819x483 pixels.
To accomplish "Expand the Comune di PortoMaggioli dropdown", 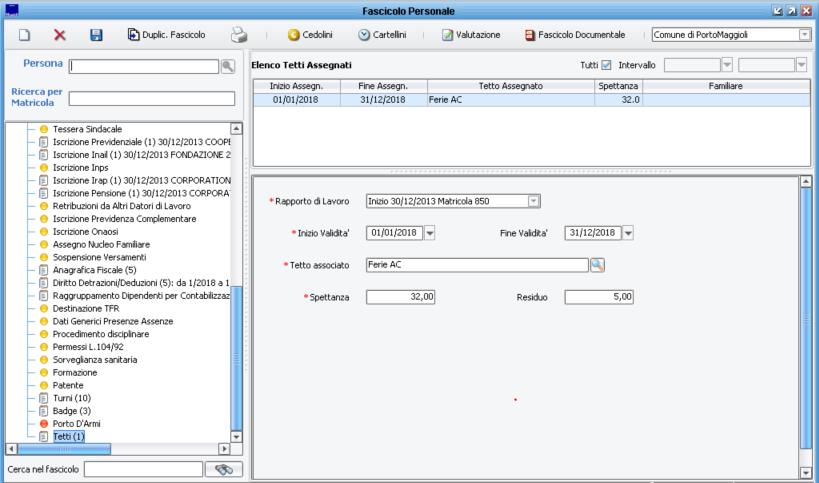I will point(805,35).
